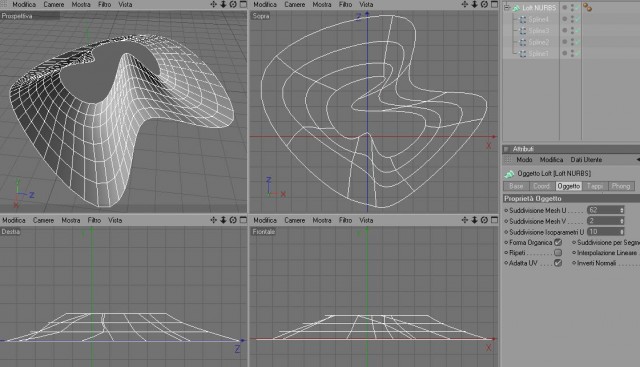Screen dimensions: 640x367
Task: Open Mostra menu of the Sopra viewport
Action: click(x=322, y=4)
